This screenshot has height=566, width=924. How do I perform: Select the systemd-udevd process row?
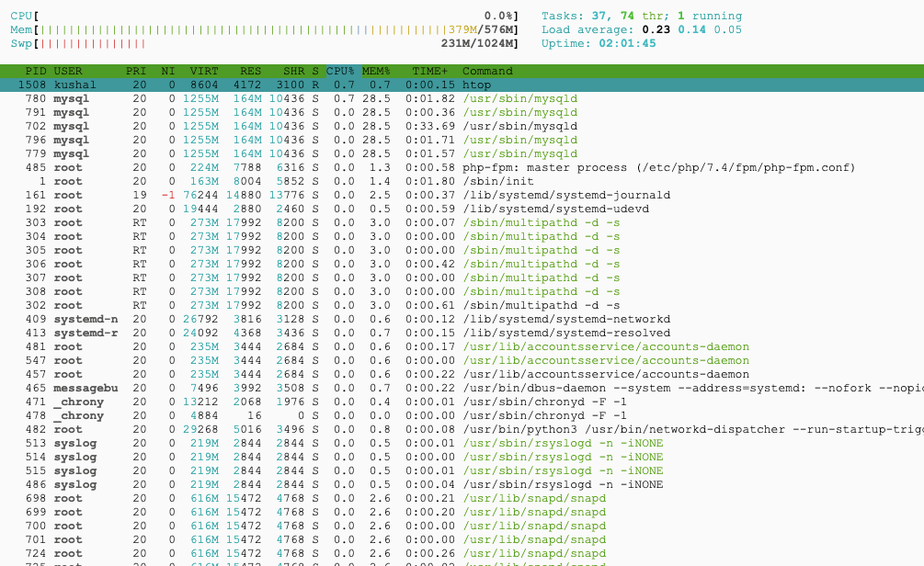pyautogui.click(x=462, y=209)
